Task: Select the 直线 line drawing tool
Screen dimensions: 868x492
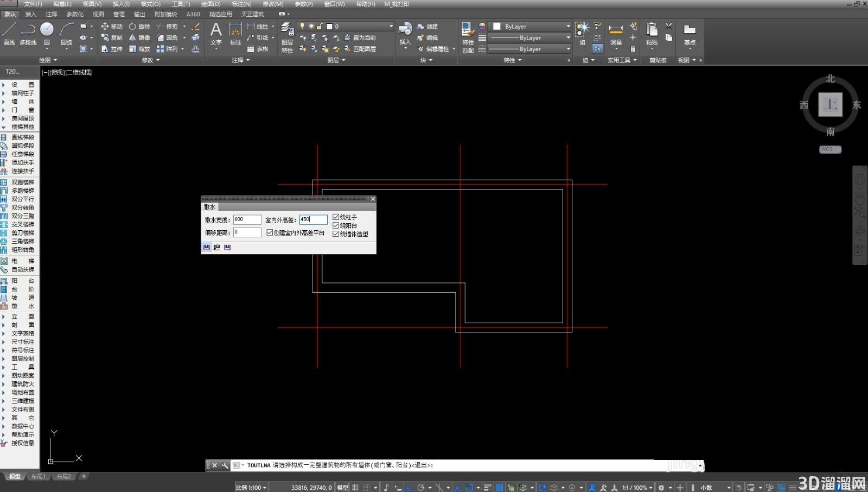Action: (x=9, y=34)
